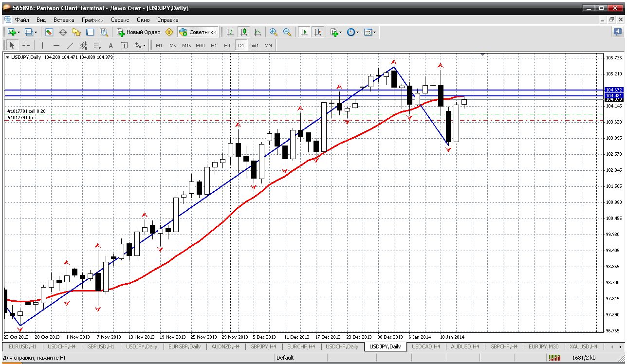The height and width of the screenshot is (364, 627).
Task: Select the equidistant channel tool
Action: point(83,45)
